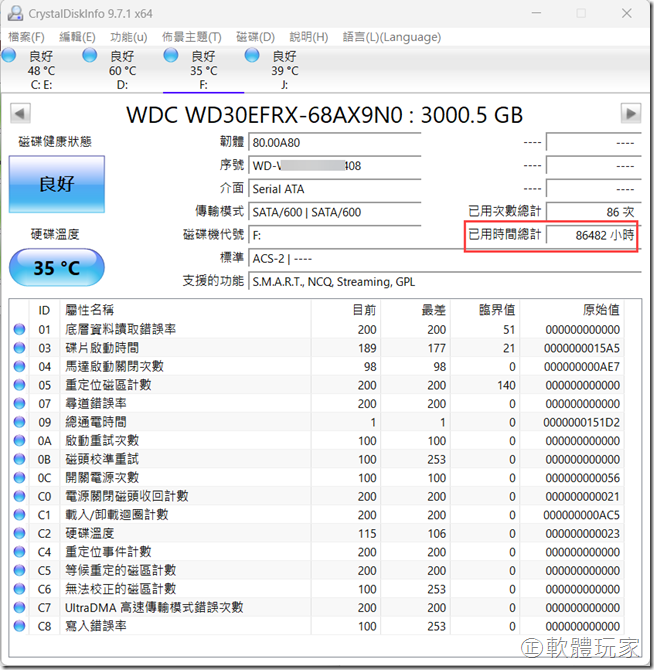Click status orb for 硬碟溫度 attribute row
Screen dimensions: 654x670
19,533
